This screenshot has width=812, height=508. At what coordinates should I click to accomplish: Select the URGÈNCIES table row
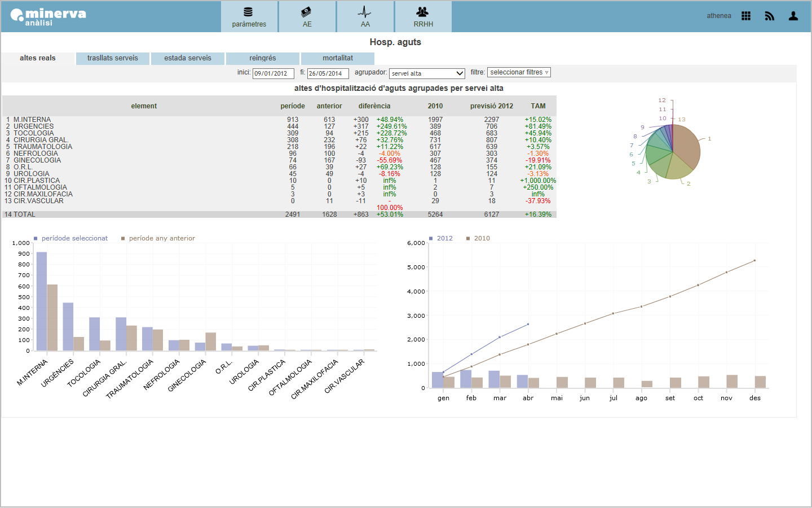279,126
